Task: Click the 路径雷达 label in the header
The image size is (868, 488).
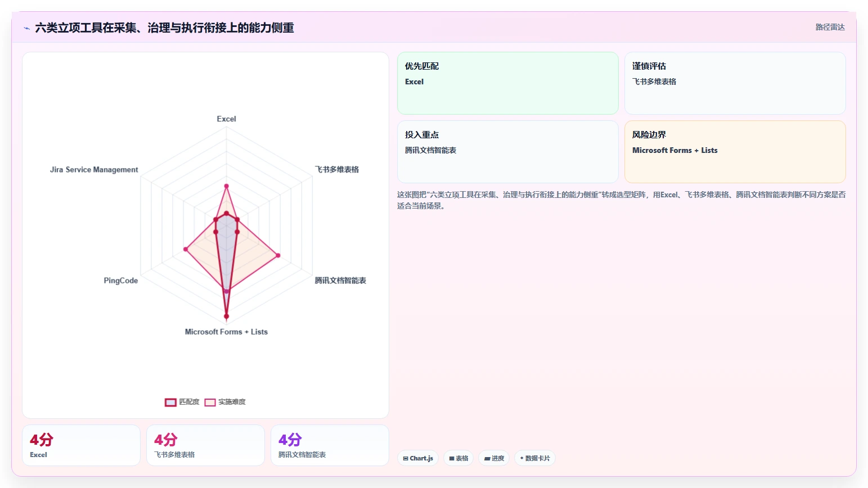Action: (830, 27)
